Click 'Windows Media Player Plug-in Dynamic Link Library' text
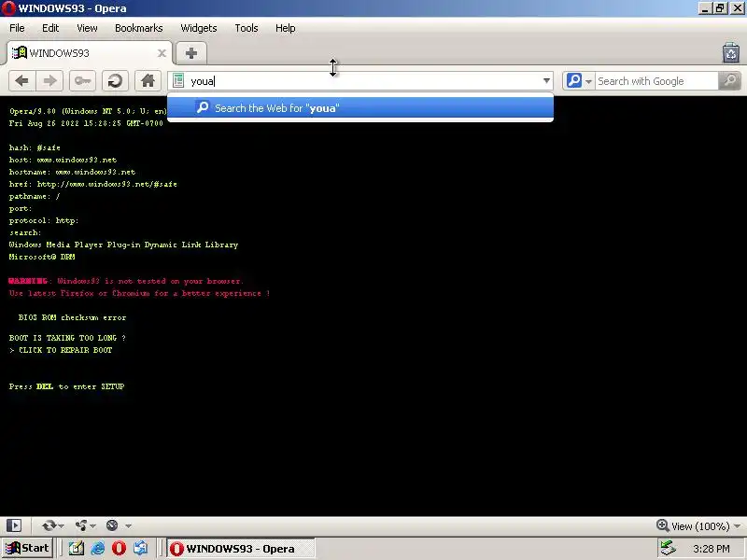The height and width of the screenshot is (560, 747). [123, 245]
